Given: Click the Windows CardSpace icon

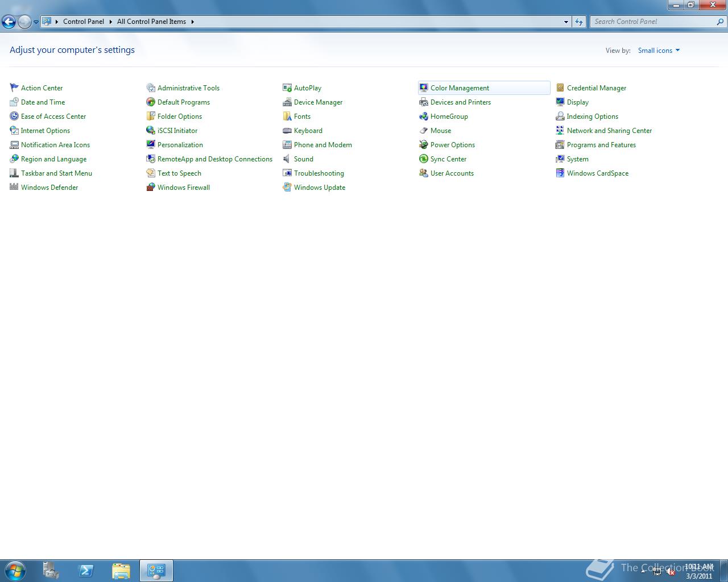Looking at the screenshot, I should click(x=560, y=173).
